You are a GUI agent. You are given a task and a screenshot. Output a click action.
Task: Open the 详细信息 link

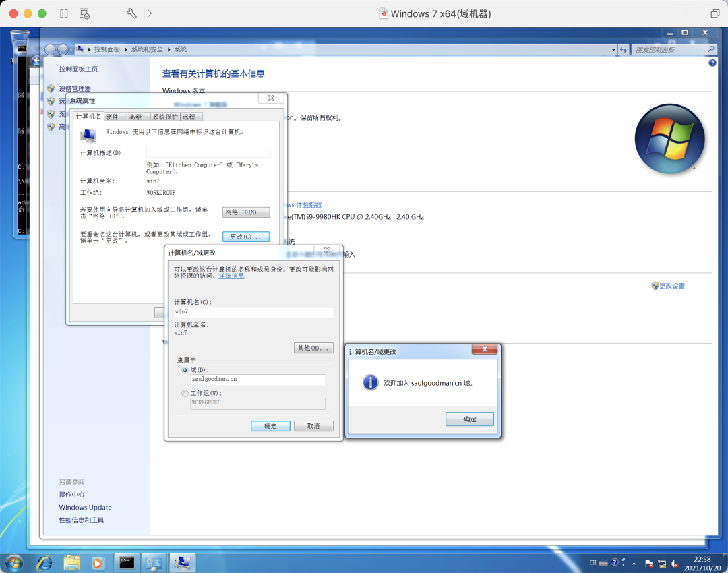(231, 276)
